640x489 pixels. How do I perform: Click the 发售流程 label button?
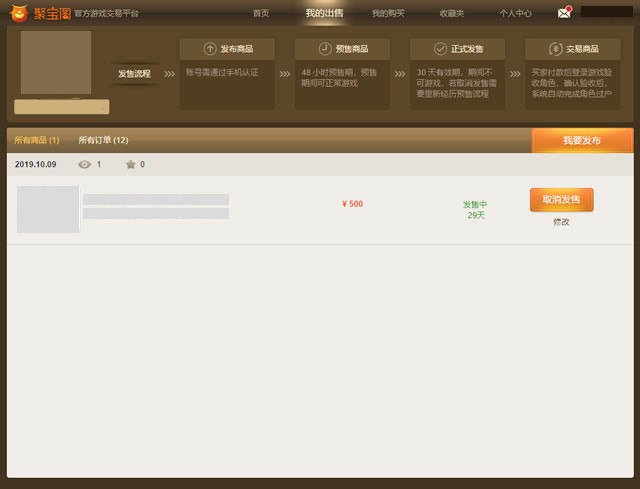134,73
